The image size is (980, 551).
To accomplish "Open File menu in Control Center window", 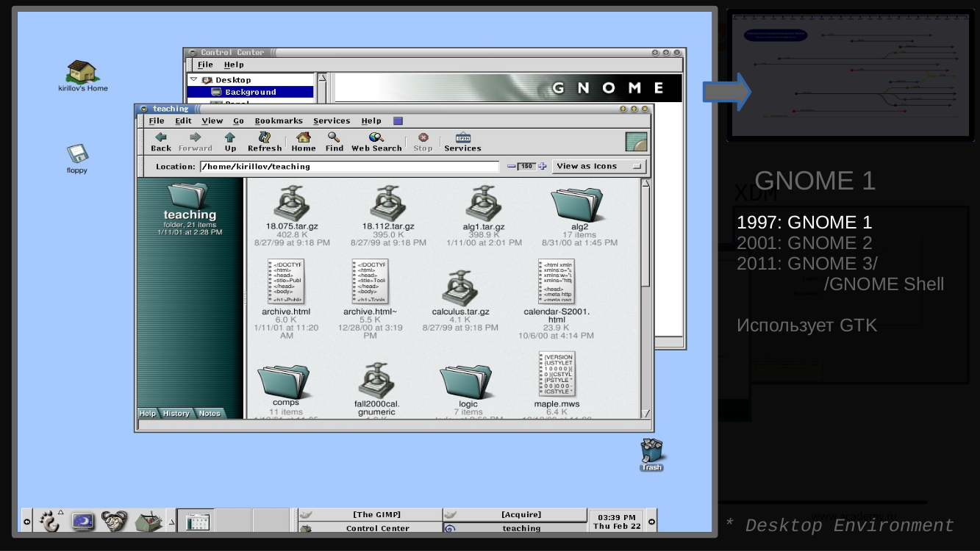I will pos(205,65).
